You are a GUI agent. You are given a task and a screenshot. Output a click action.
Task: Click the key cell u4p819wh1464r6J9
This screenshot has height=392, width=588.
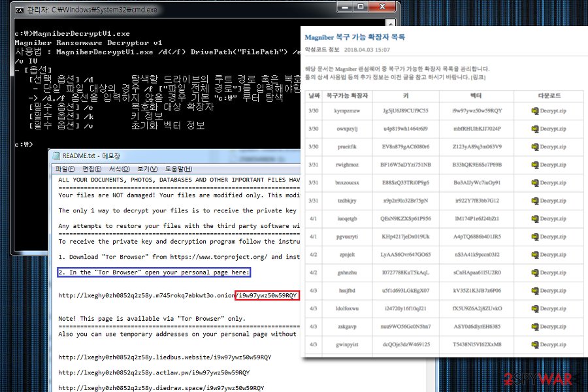point(405,129)
